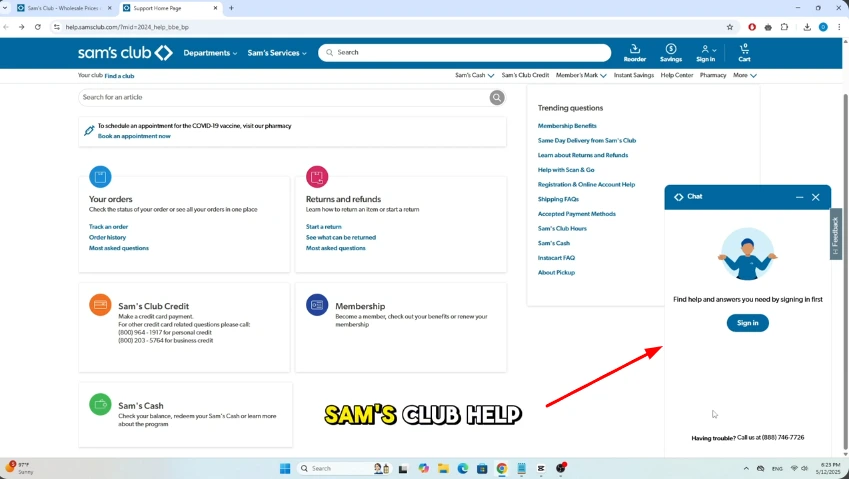Click the main Search products field
The width and height of the screenshot is (849, 479).
click(464, 53)
